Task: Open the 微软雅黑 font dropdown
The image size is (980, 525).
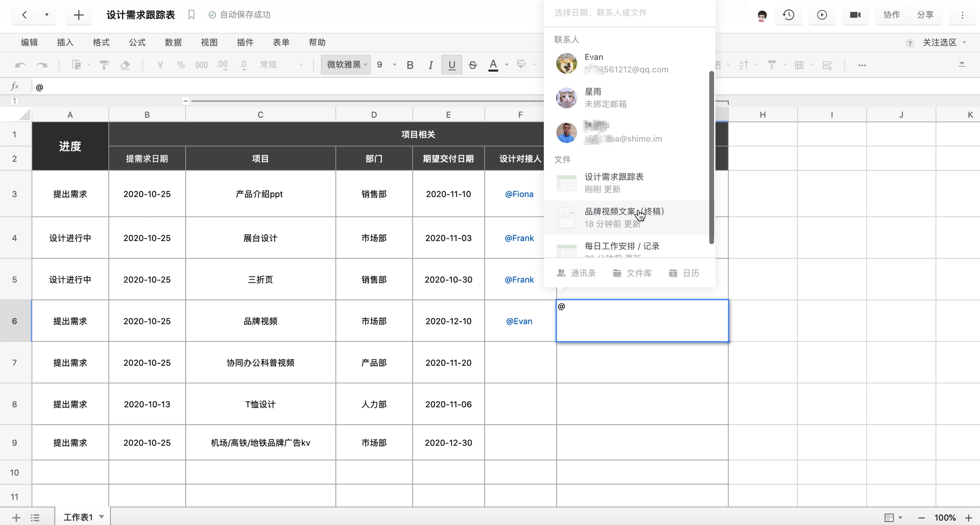Action: point(347,65)
